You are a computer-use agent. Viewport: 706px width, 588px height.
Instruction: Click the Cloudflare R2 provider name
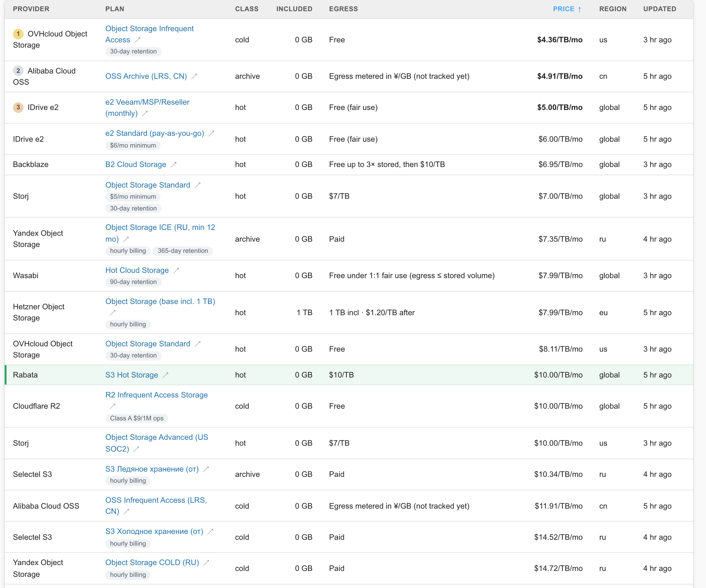tap(36, 406)
